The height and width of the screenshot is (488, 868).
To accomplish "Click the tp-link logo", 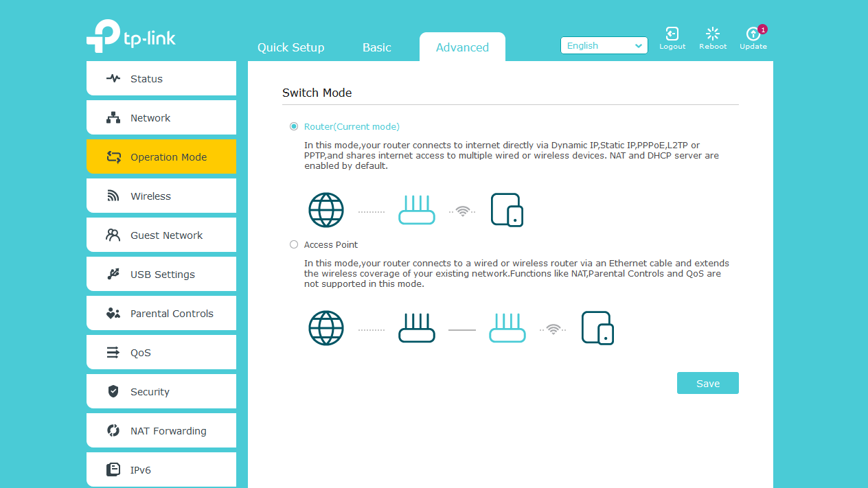I will tap(131, 36).
